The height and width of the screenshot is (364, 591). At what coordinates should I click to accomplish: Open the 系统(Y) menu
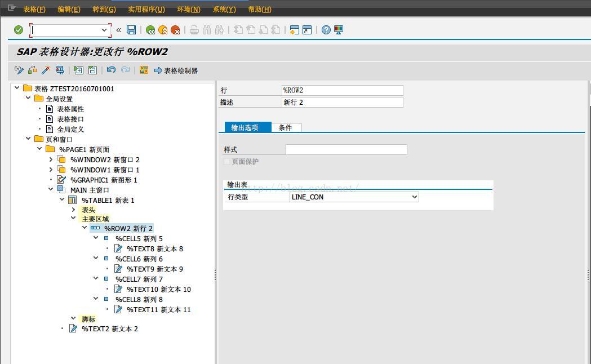224,10
